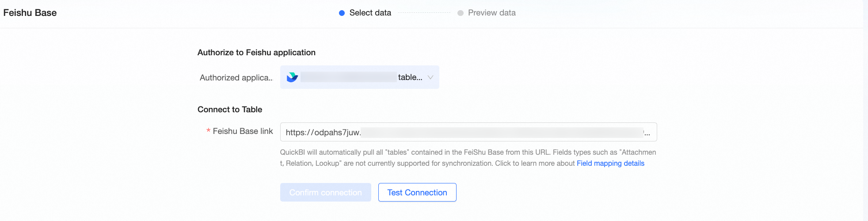Click the Test Connection button
The height and width of the screenshot is (221, 868).
click(x=417, y=192)
